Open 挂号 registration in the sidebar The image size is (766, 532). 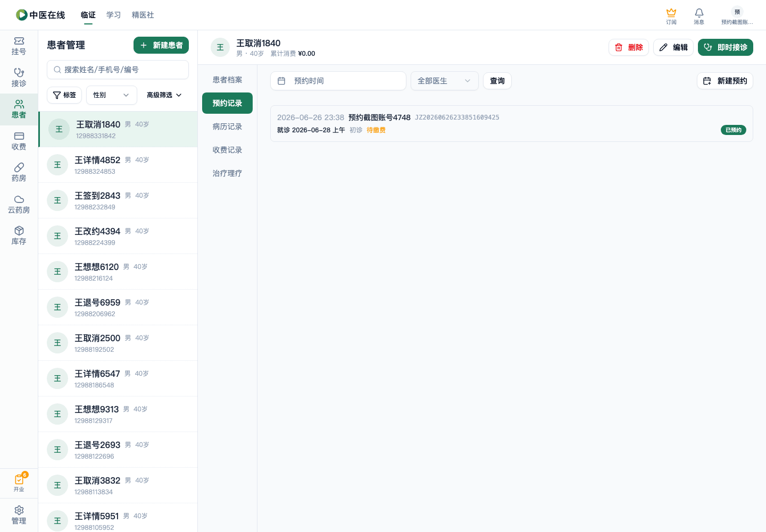(19, 46)
